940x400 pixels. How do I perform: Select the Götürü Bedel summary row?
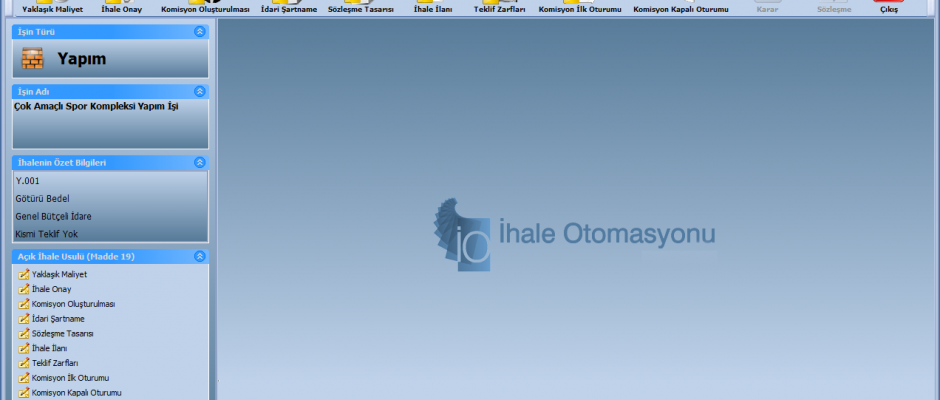tap(43, 199)
